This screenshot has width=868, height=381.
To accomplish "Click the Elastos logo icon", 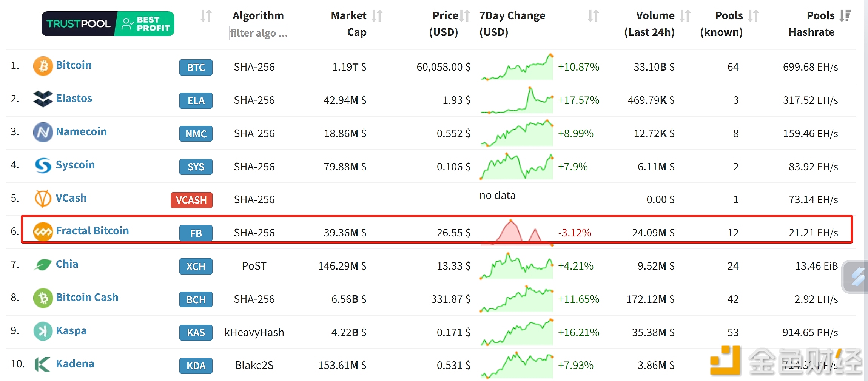I will pos(43,99).
